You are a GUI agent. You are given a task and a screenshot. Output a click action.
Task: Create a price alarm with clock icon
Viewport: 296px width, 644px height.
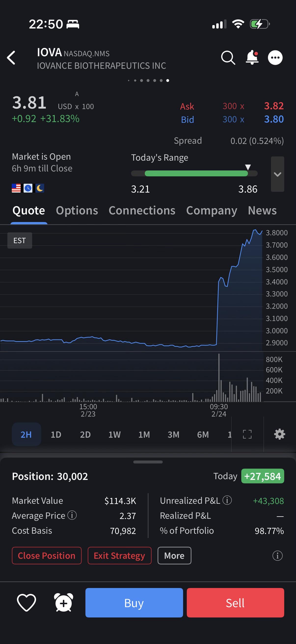64,602
